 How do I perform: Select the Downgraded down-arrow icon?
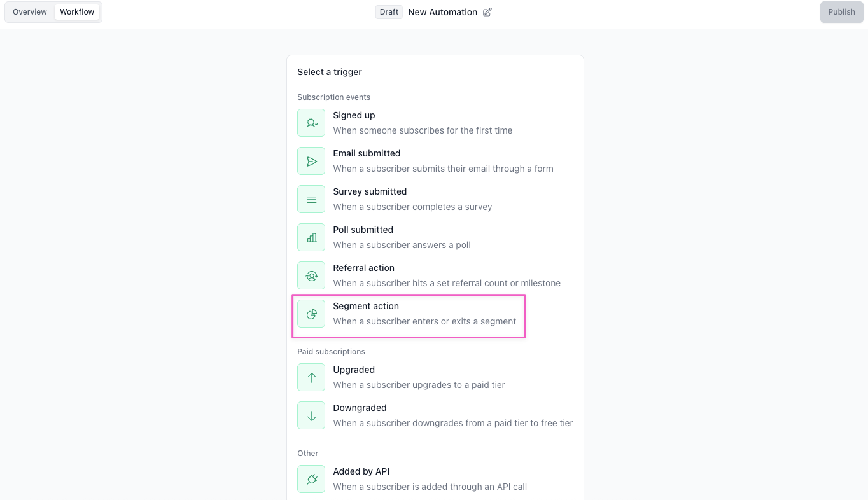311,415
